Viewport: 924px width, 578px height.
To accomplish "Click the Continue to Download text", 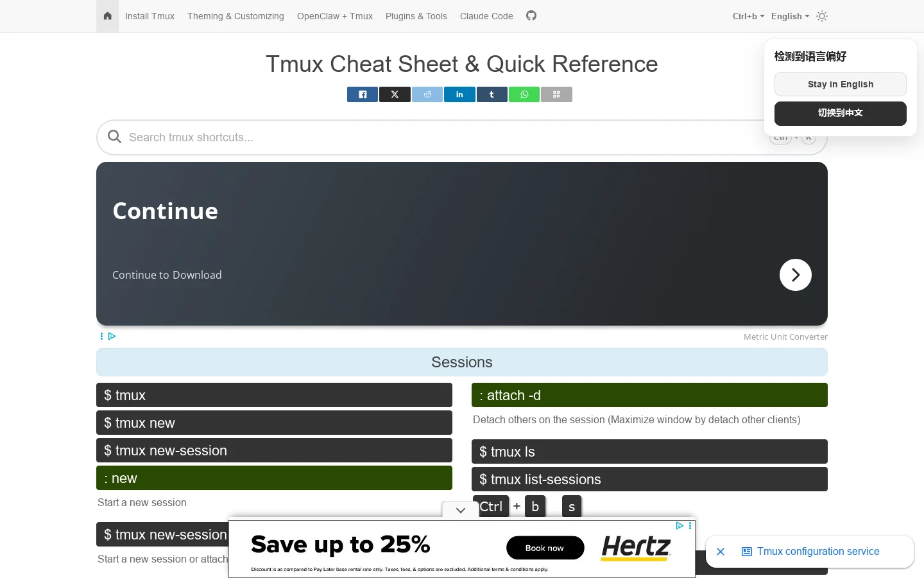I will tap(167, 275).
